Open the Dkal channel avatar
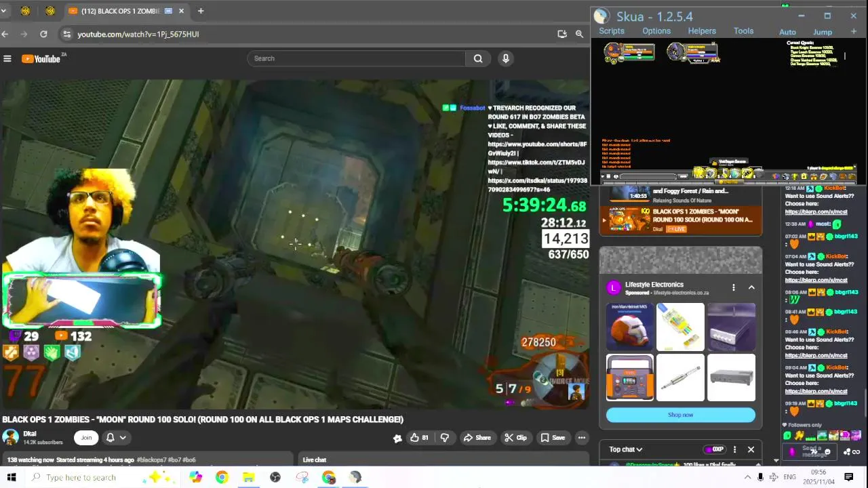 (10, 438)
